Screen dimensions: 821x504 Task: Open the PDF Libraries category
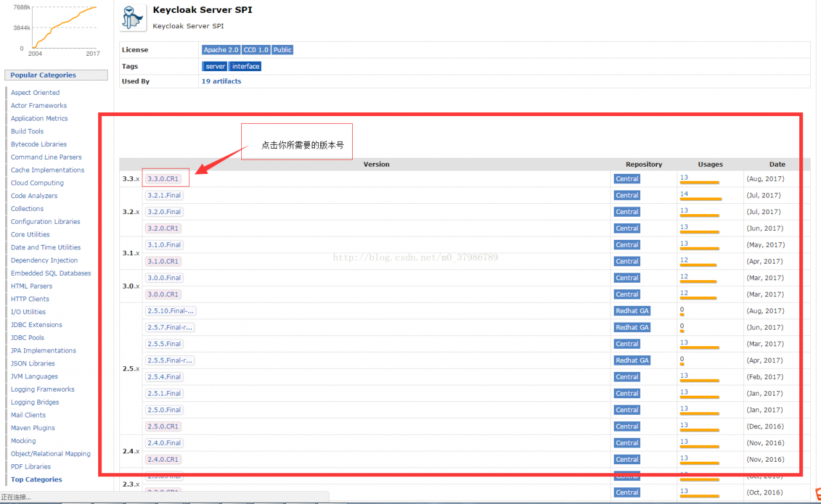31,467
